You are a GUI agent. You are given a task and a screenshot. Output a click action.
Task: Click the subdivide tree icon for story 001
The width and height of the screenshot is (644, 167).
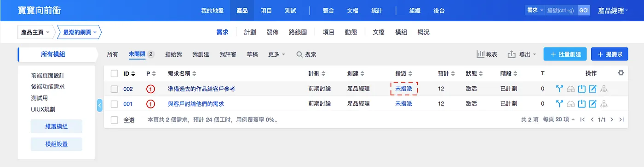(604, 104)
